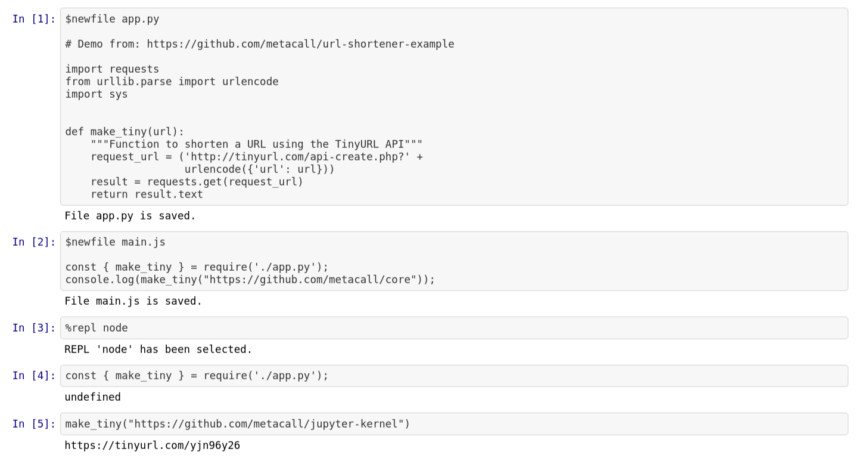The width and height of the screenshot is (868, 461).
Task: Focus the '%repl node' input cell
Action: pyautogui.click(x=454, y=328)
